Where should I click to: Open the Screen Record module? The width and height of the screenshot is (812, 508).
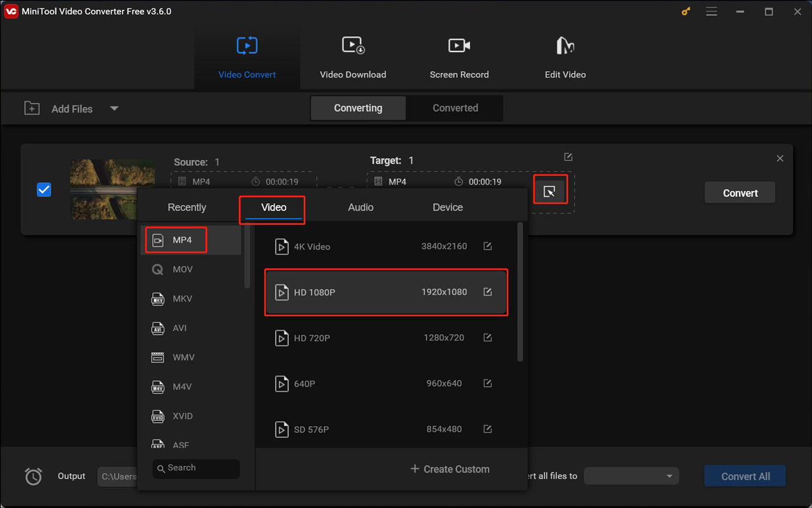(459, 58)
